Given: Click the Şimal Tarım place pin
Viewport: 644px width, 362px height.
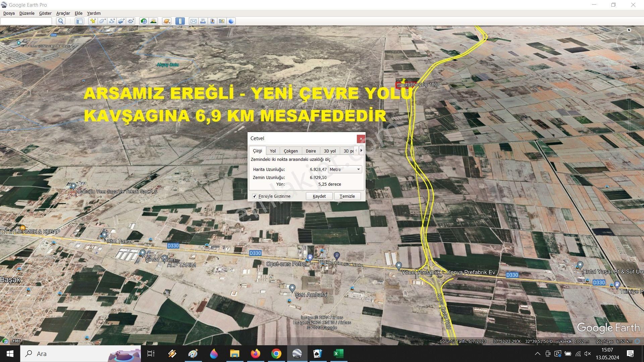Looking at the screenshot, I should [143, 253].
